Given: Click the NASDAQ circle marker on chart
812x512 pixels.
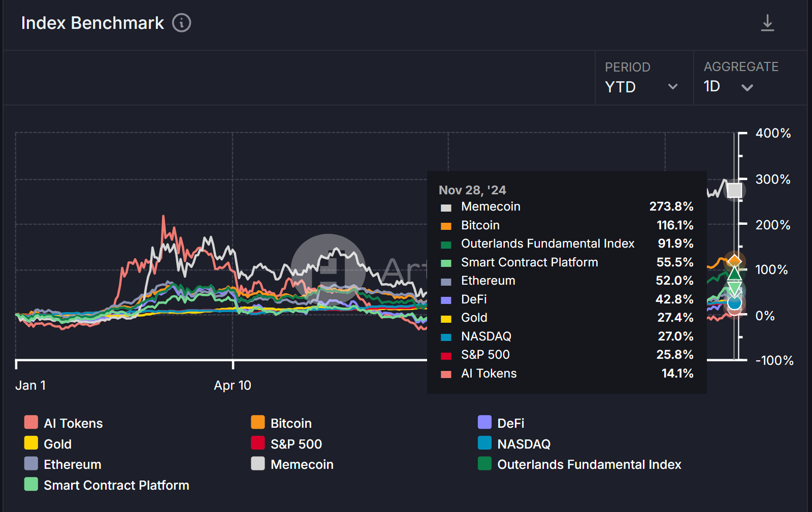Looking at the screenshot, I should click(734, 303).
